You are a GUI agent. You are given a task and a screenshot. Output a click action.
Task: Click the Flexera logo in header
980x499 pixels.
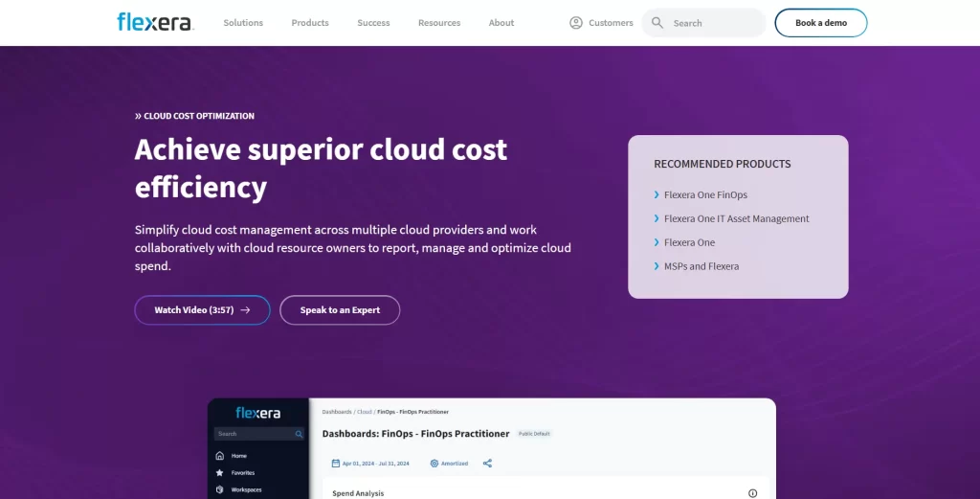click(156, 22)
